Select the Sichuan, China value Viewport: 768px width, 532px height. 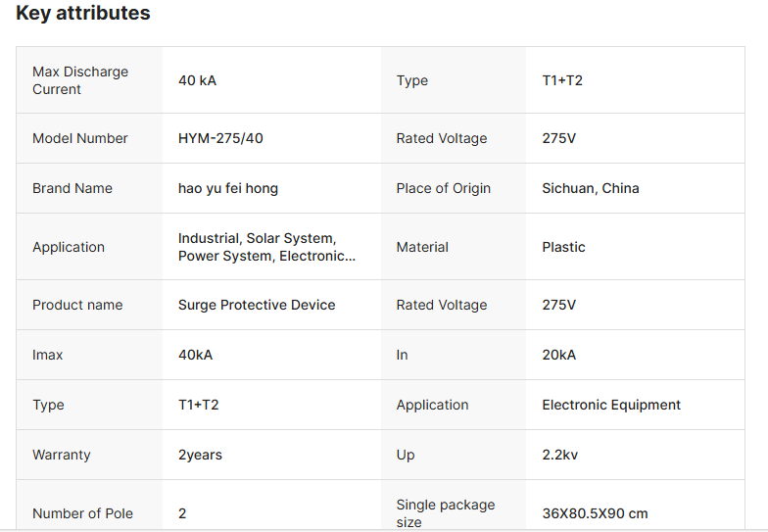tap(591, 188)
